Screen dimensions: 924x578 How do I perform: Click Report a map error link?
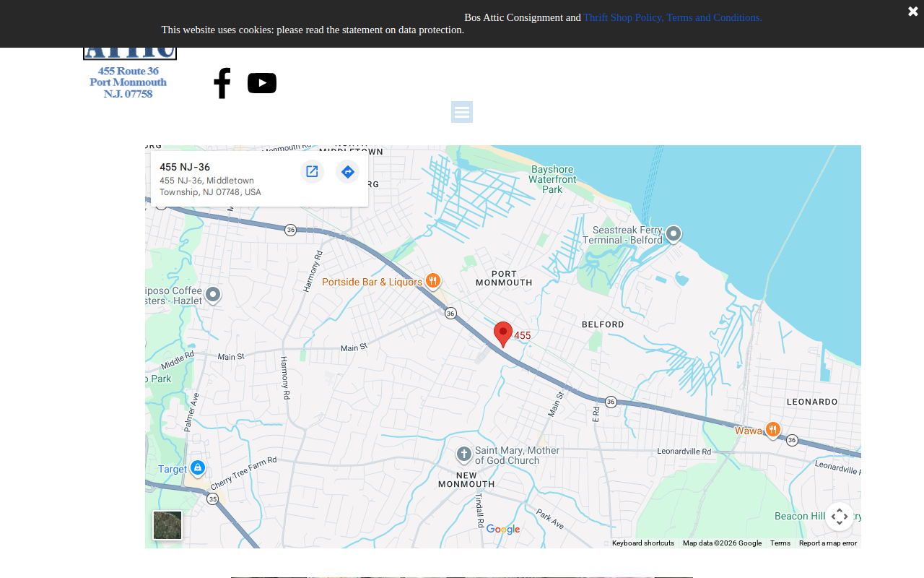pyautogui.click(x=828, y=543)
